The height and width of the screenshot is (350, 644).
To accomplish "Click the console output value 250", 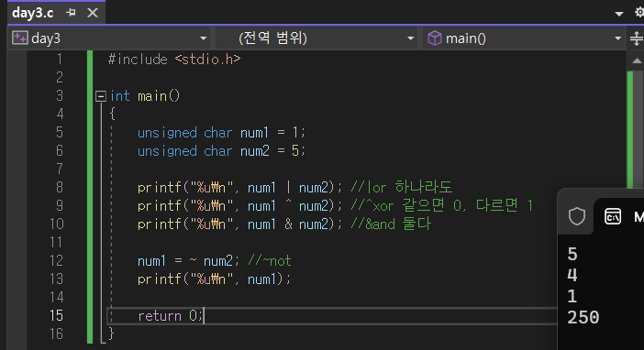I will (x=583, y=317).
